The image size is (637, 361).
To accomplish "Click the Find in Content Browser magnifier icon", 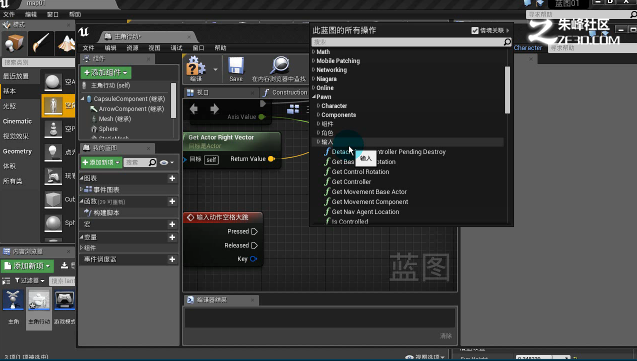I will pyautogui.click(x=280, y=65).
